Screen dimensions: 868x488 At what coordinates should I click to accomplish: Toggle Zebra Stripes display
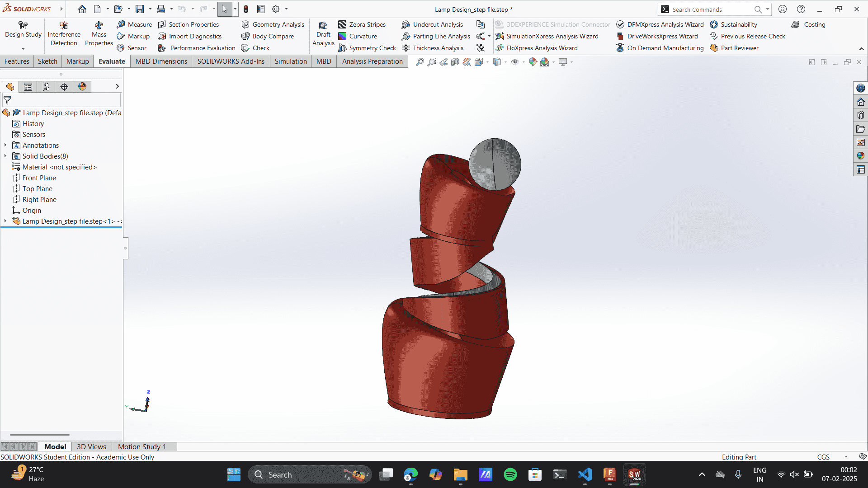pos(362,24)
